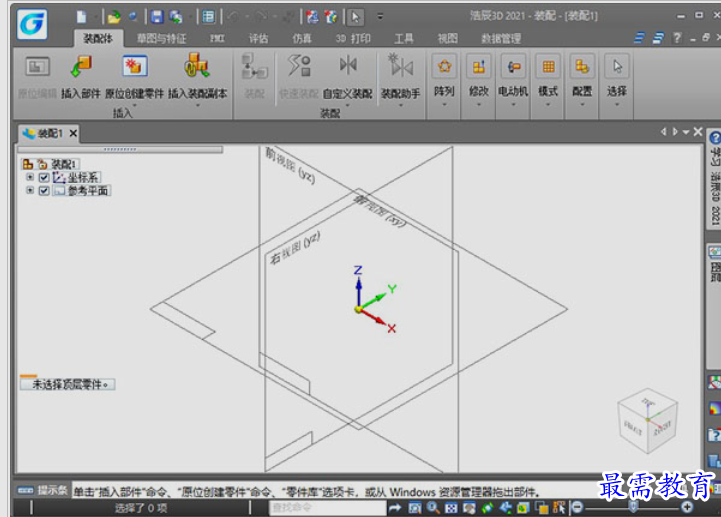Create a new document from quick access toolbar

81,17
